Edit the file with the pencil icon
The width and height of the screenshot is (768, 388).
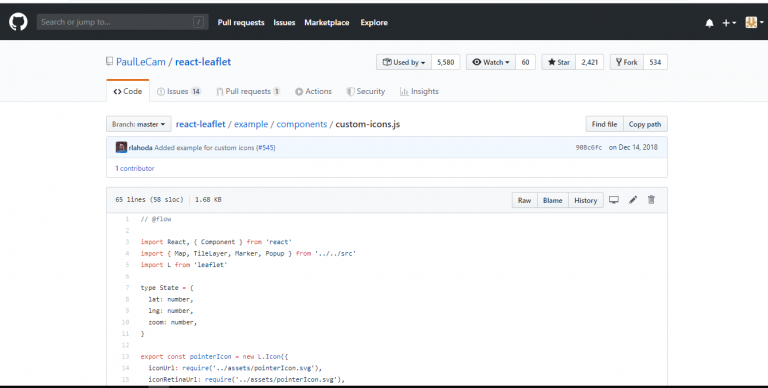click(x=633, y=200)
